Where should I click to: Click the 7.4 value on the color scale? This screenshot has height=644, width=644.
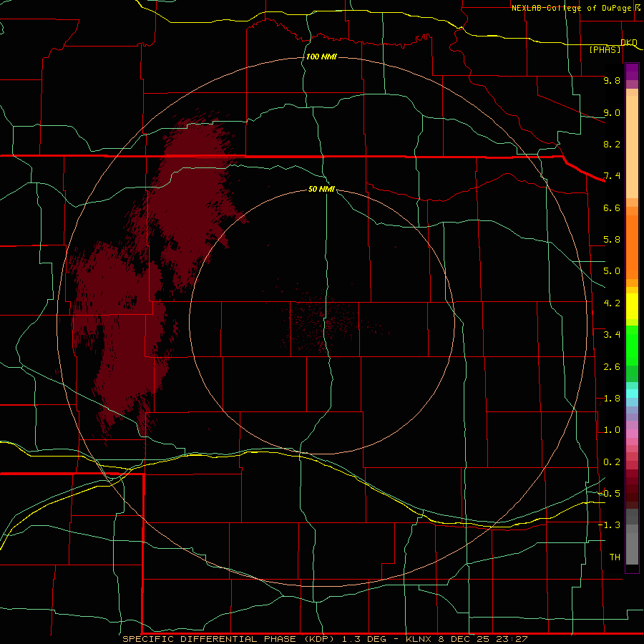coord(612,176)
